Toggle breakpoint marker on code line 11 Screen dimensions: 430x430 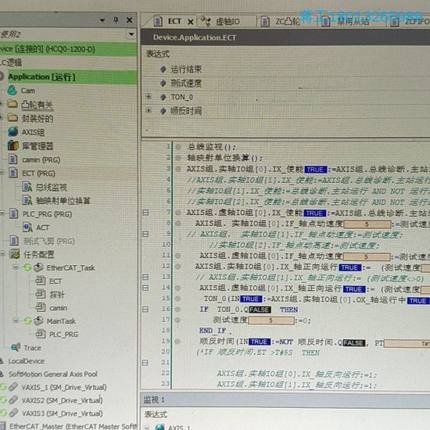pos(178,256)
